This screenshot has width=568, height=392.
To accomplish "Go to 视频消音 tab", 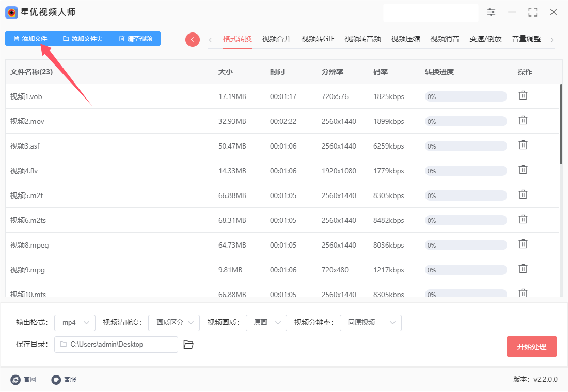I will (x=445, y=39).
